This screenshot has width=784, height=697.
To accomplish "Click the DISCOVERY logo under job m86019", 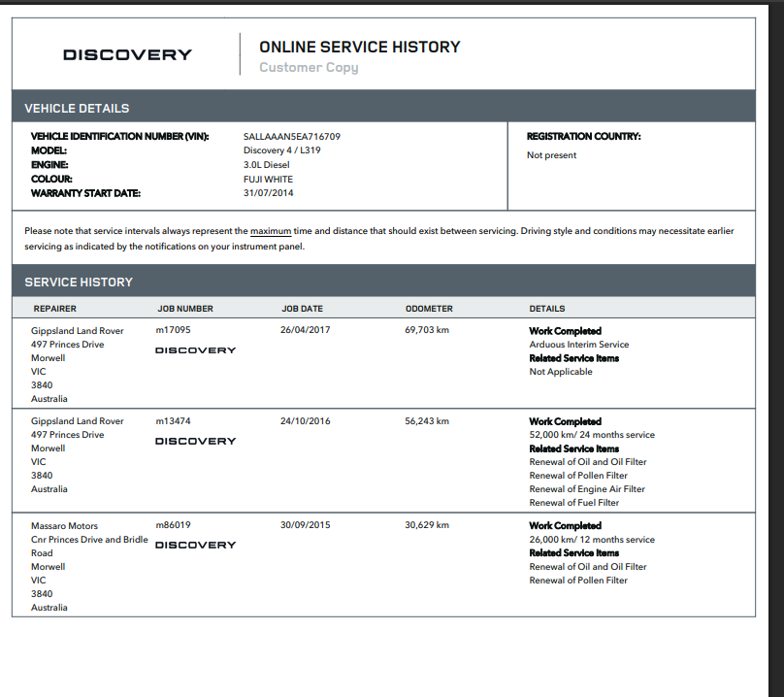I will tap(195, 546).
